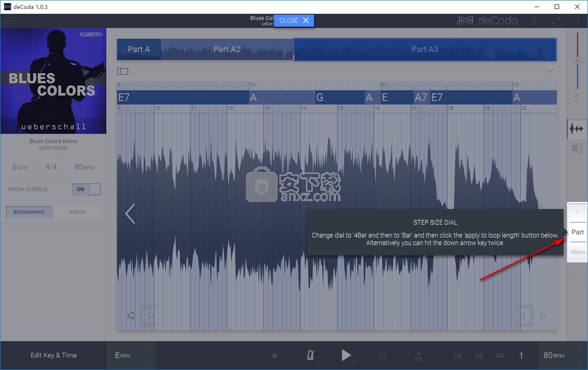Click the loop end bracket marker
588x370 pixels.
pyautogui.click(x=525, y=316)
